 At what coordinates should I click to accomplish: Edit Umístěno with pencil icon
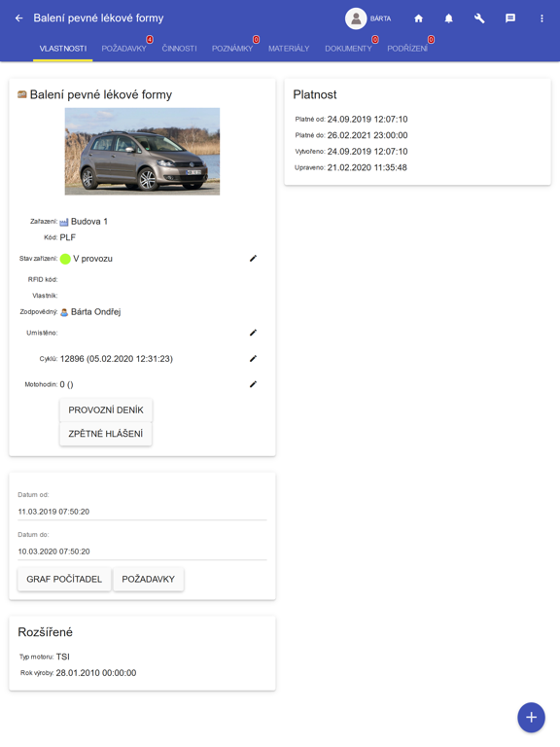click(x=253, y=333)
